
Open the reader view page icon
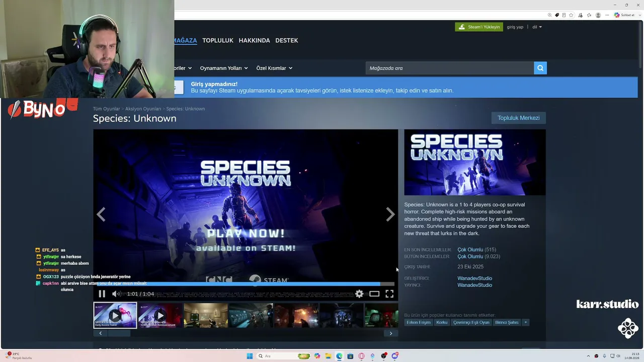[564, 15]
